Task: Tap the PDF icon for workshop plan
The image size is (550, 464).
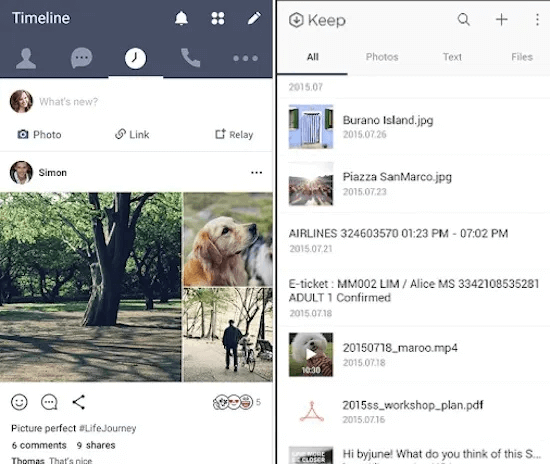Action: [311, 411]
